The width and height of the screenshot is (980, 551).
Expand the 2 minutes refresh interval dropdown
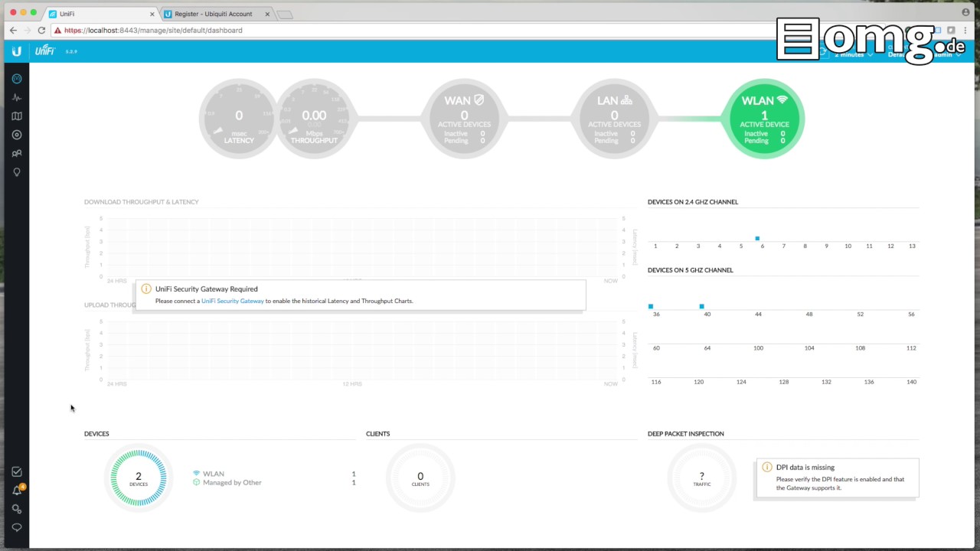pyautogui.click(x=853, y=54)
